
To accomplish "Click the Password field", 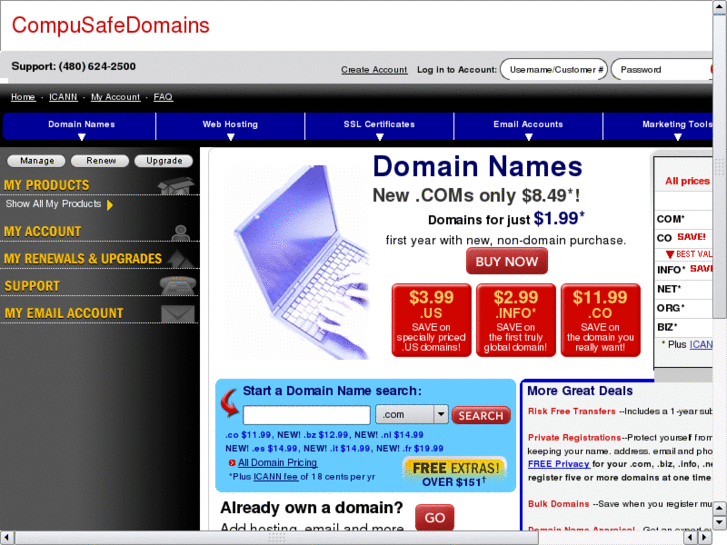I will (x=662, y=70).
